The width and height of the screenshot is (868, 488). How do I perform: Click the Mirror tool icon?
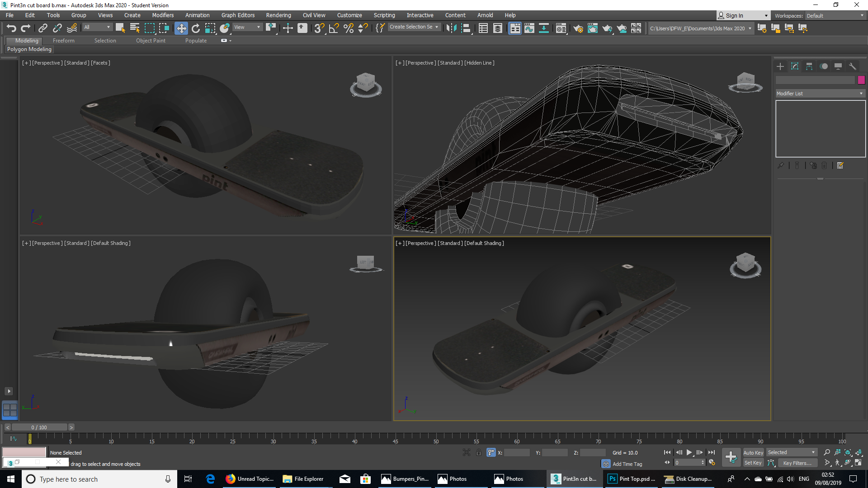point(451,28)
